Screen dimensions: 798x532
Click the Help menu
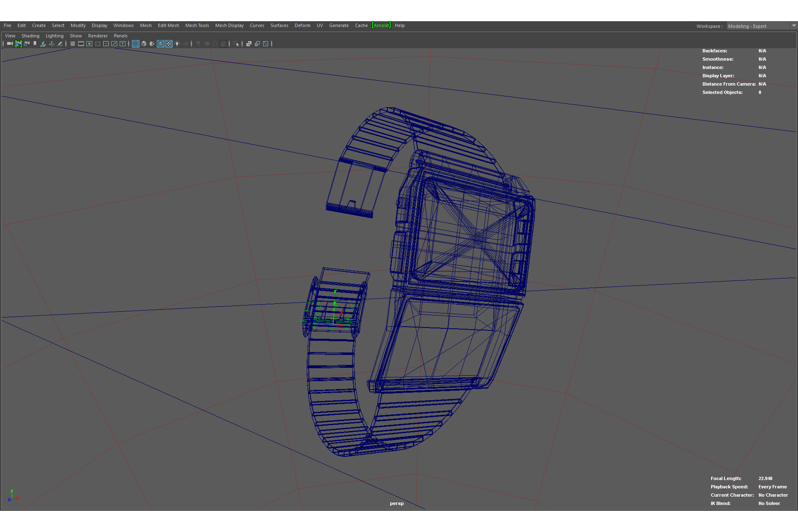pyautogui.click(x=399, y=25)
